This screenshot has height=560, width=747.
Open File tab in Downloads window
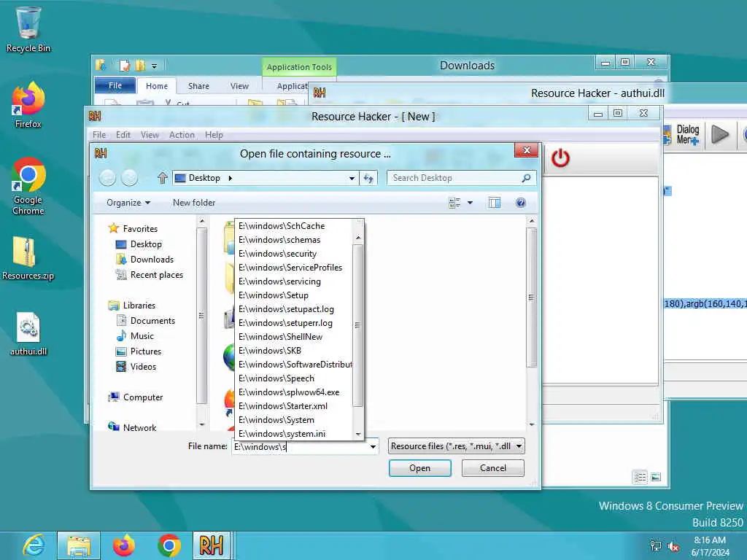click(115, 86)
